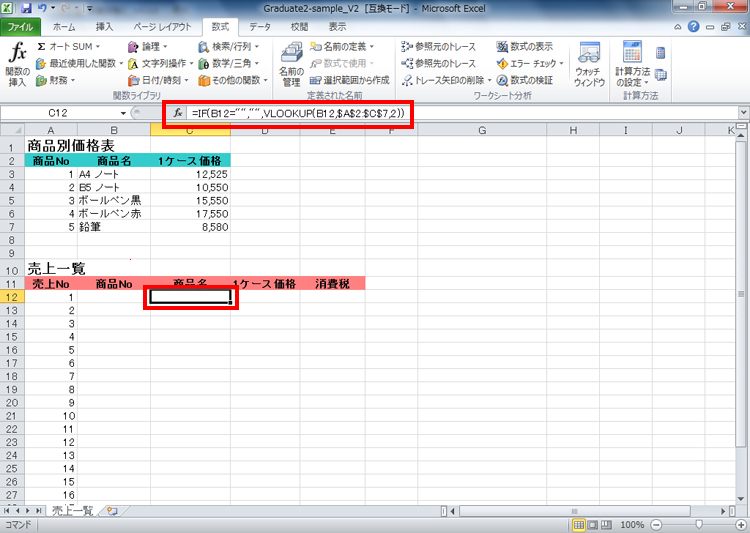This screenshot has width=750, height=533.
Task: Switch to the Page Layout (ページ レイアウト) tab
Action: (x=162, y=27)
